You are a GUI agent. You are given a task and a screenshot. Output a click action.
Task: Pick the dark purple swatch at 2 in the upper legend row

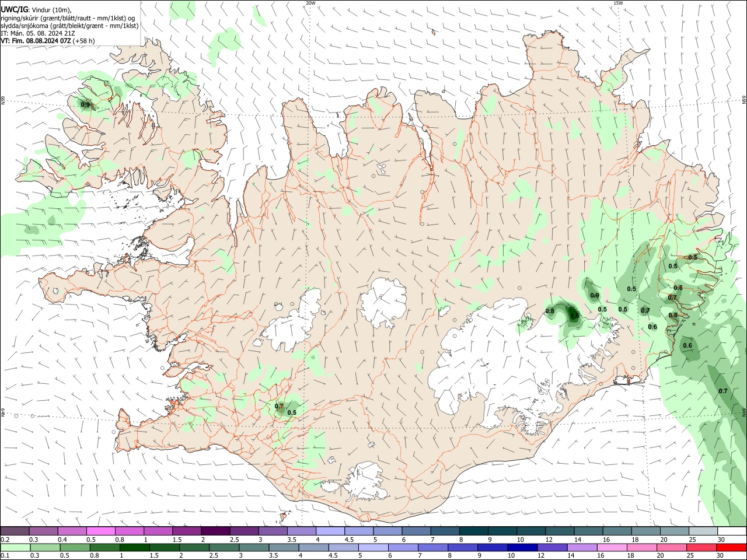215,531
